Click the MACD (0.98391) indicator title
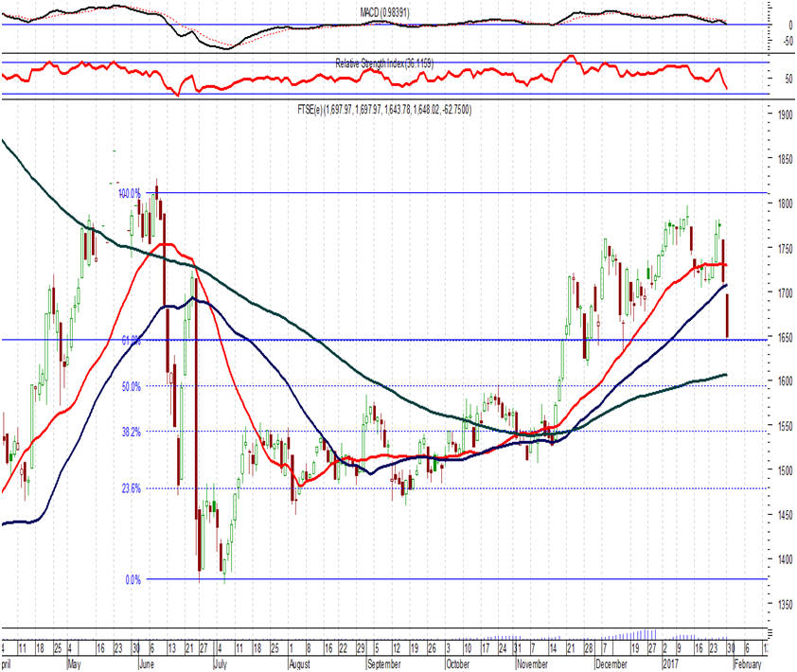Image resolution: width=797 pixels, height=672 pixels. 385,12
